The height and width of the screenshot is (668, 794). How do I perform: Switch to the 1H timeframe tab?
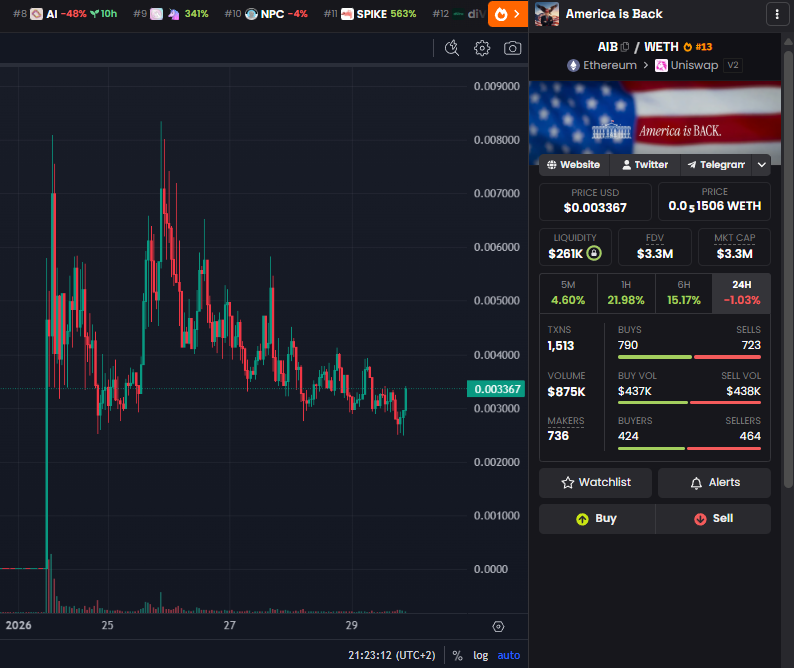[x=626, y=293]
